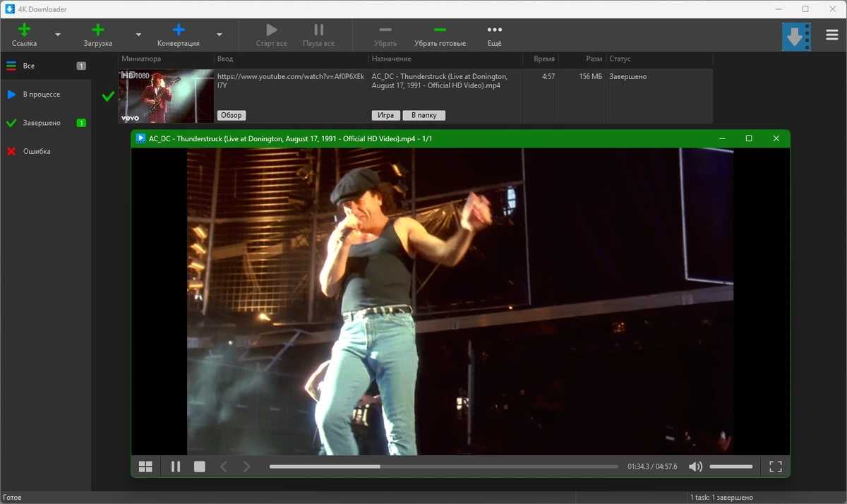Screen dimensions: 847x504
Task: Click the AC/DC video thumbnail in the list
Action: tap(166, 96)
